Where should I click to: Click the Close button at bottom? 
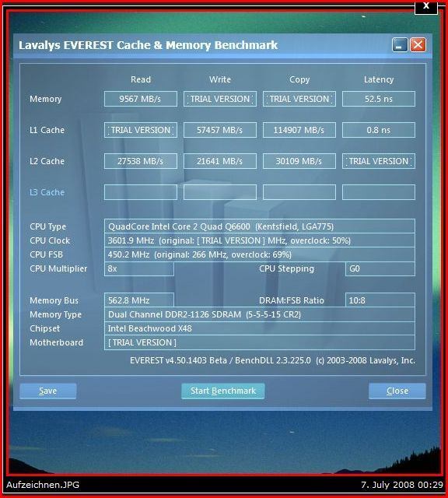(397, 391)
